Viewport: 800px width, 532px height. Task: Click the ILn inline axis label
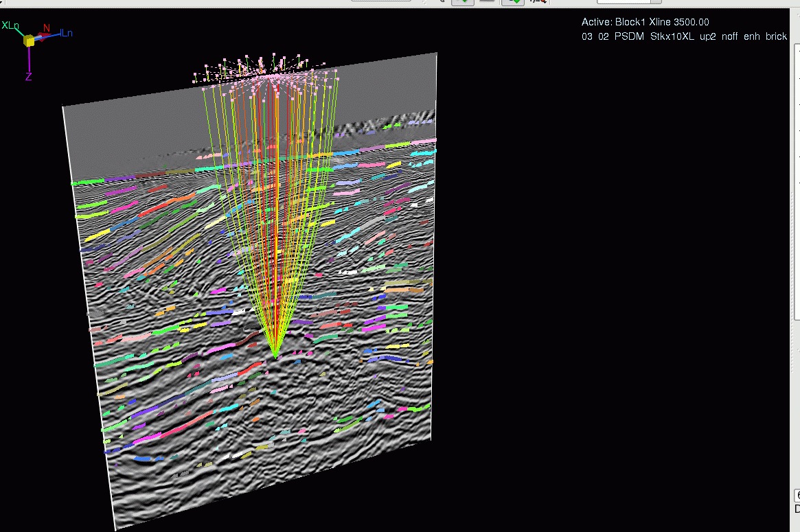point(67,33)
